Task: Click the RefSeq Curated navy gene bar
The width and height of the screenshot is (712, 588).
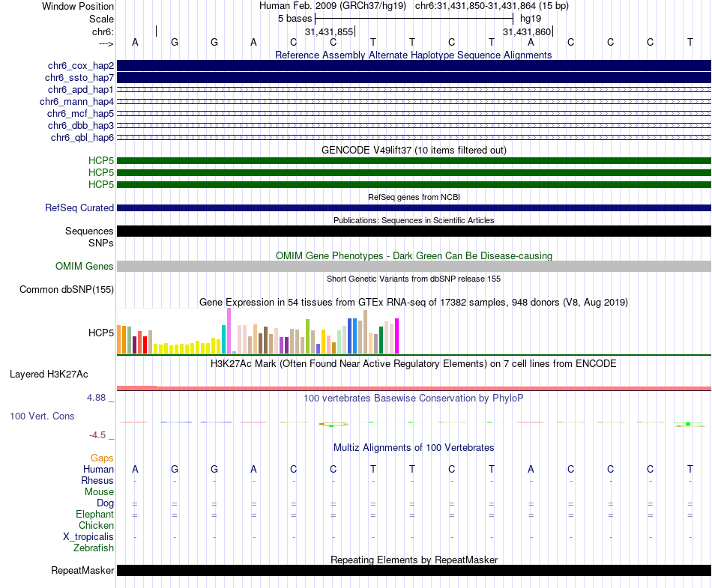Action: tap(414, 207)
